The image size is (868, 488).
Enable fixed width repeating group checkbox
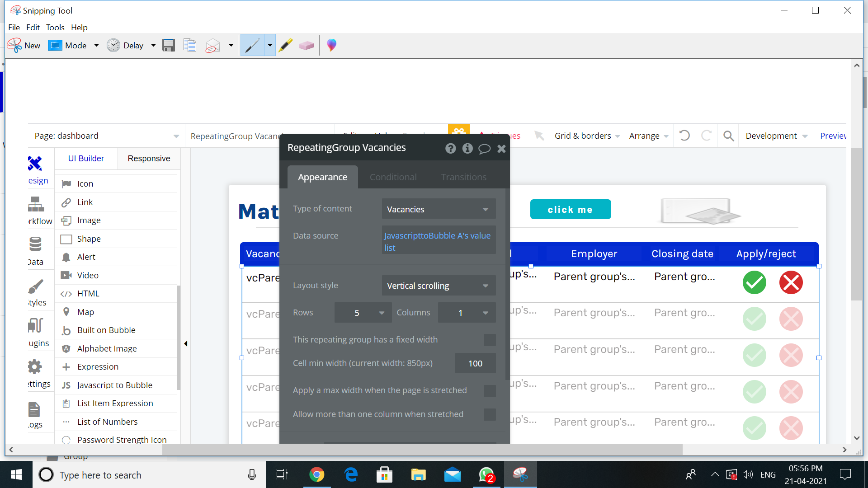490,340
